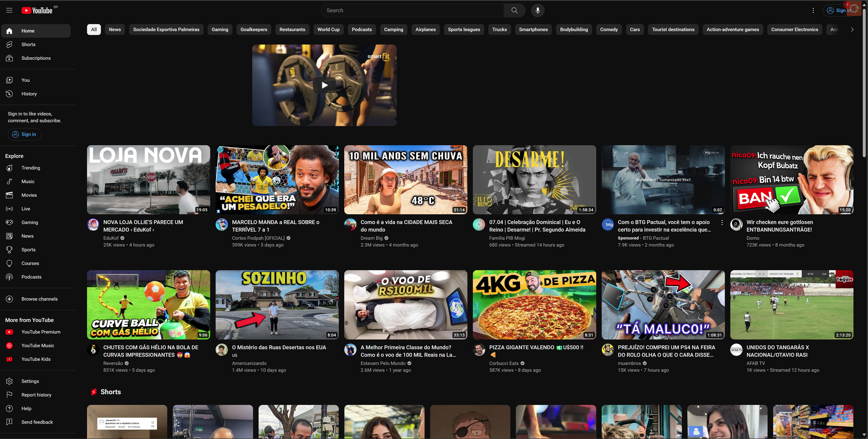Open Music in Explore

click(x=36, y=182)
